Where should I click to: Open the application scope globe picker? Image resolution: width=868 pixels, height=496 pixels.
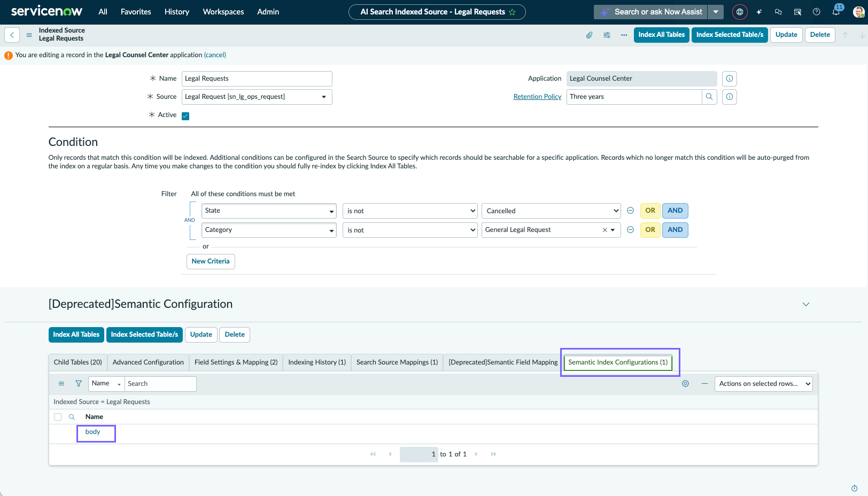[x=740, y=12]
